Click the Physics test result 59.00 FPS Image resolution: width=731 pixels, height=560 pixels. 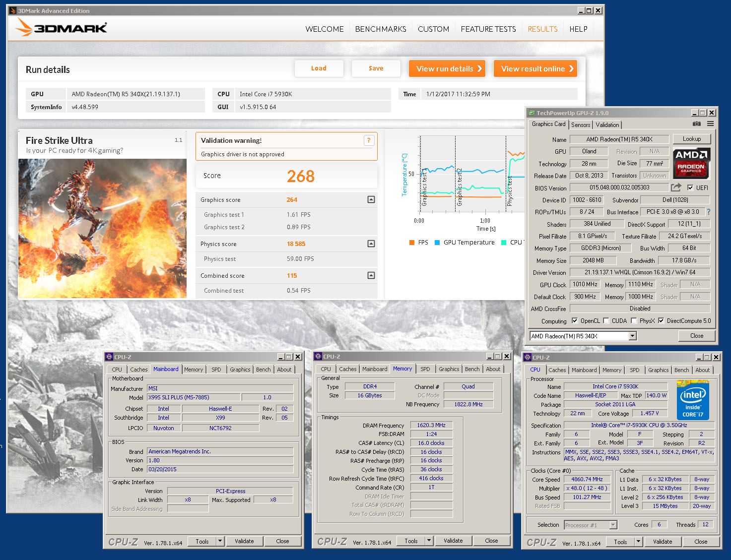tap(300, 259)
